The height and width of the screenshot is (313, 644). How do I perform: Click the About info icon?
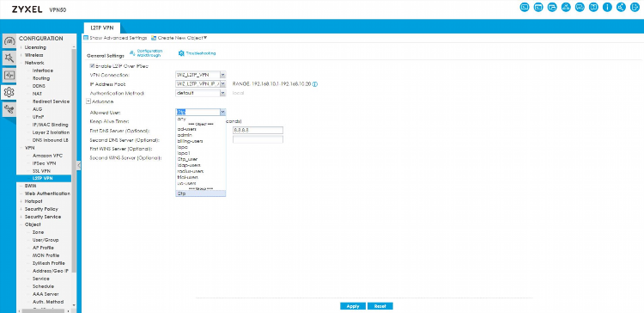coord(607,8)
